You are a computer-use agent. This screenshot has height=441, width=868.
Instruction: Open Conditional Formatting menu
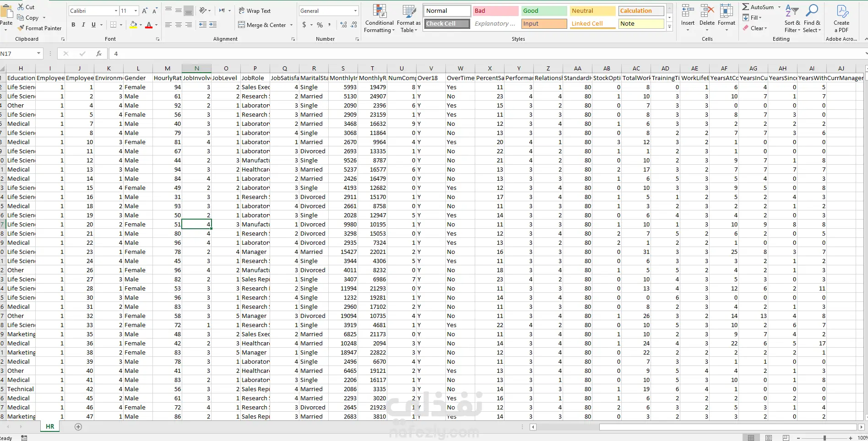pos(379,18)
